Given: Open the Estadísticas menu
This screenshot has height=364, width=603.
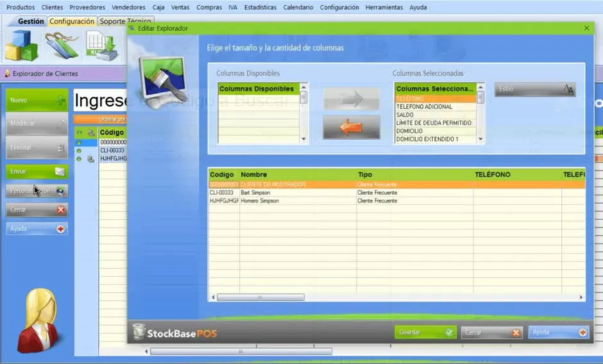Looking at the screenshot, I should (260, 7).
